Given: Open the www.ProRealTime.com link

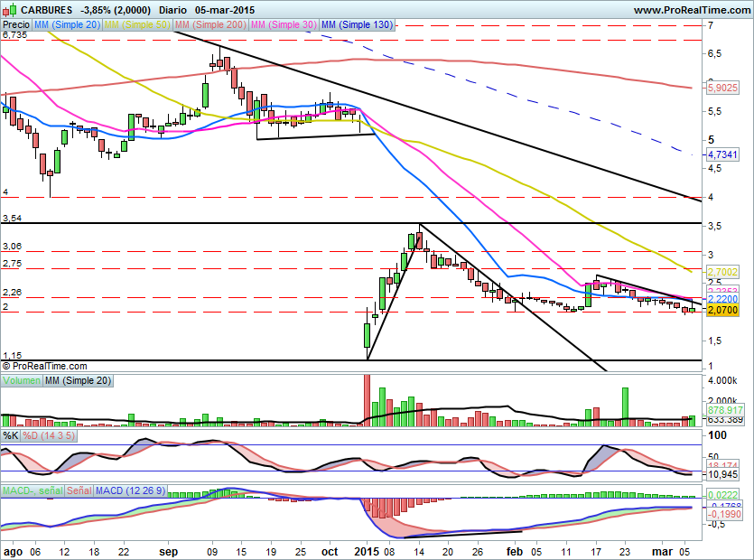Looking at the screenshot, I should (692, 9).
